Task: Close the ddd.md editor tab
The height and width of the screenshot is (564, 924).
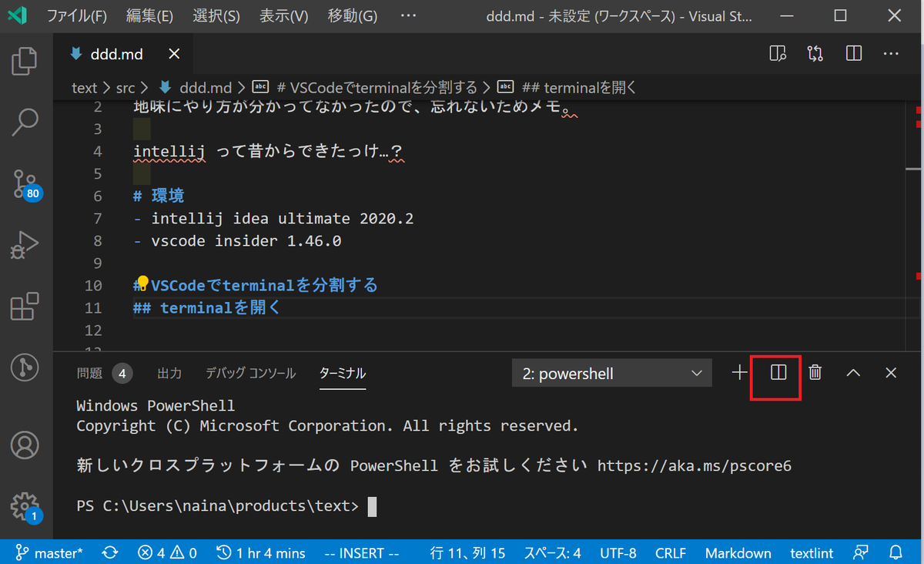Action: pyautogui.click(x=175, y=54)
